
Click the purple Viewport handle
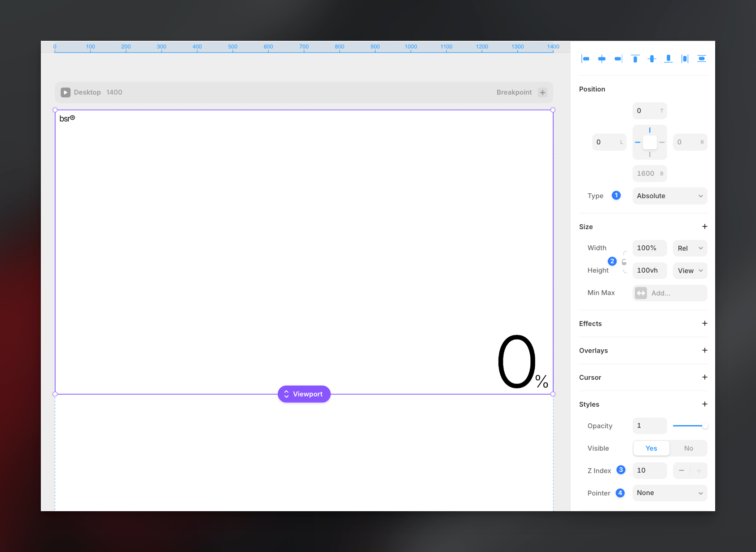click(x=304, y=394)
